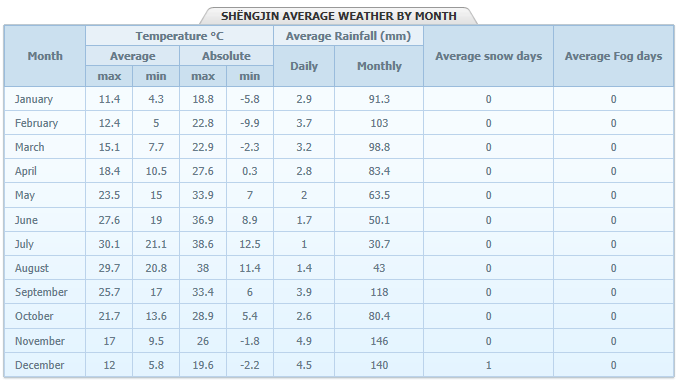Click the Daily rainfall subheader

click(x=304, y=66)
